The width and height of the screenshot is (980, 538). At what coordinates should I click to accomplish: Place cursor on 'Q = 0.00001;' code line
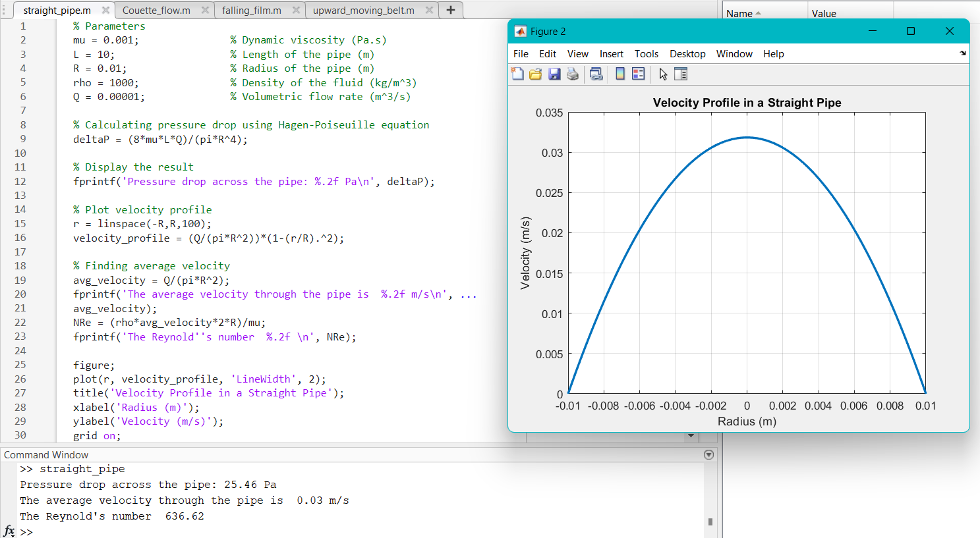[109, 97]
